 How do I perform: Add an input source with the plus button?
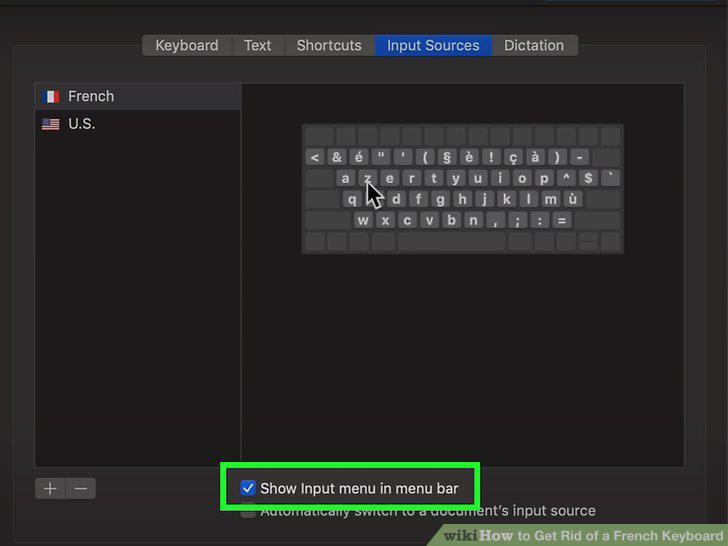[x=50, y=488]
